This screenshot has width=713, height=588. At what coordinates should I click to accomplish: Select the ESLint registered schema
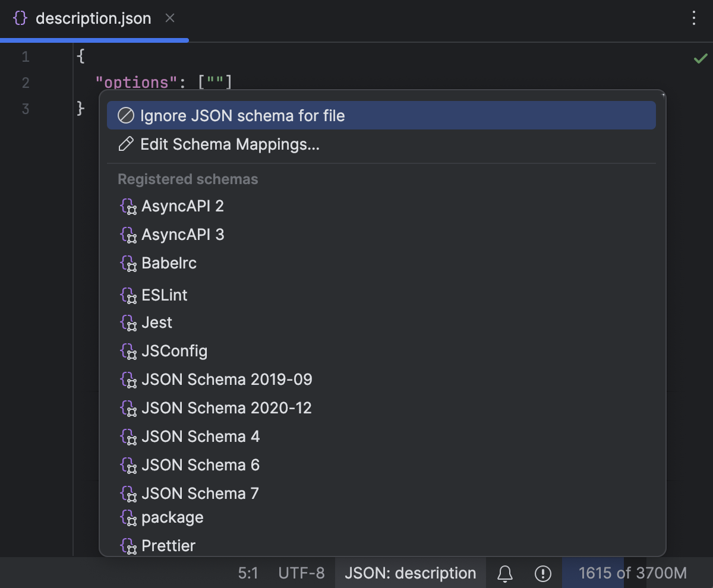tap(165, 295)
